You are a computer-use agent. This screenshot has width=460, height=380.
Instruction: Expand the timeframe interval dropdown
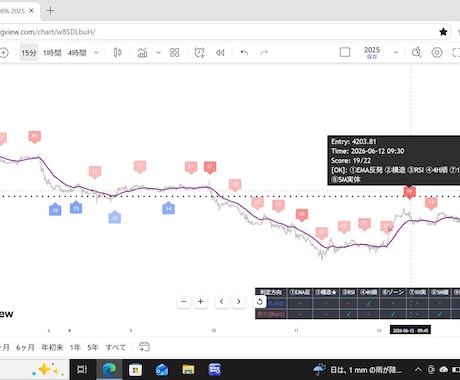(96, 53)
